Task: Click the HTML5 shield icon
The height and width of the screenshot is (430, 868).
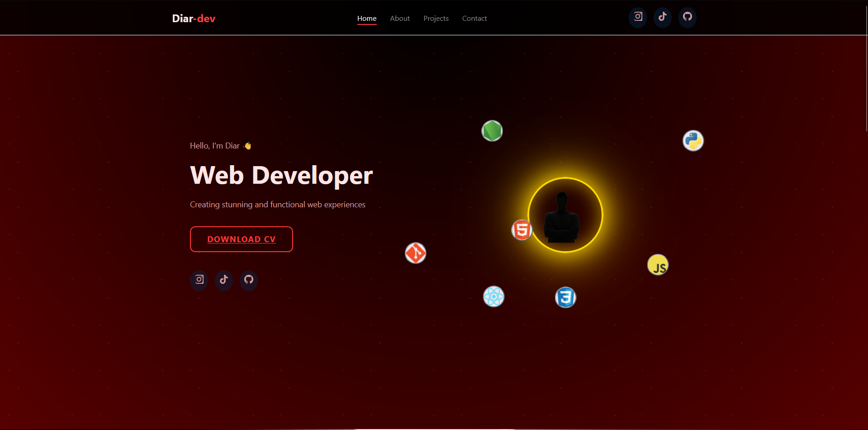Action: pyautogui.click(x=522, y=230)
